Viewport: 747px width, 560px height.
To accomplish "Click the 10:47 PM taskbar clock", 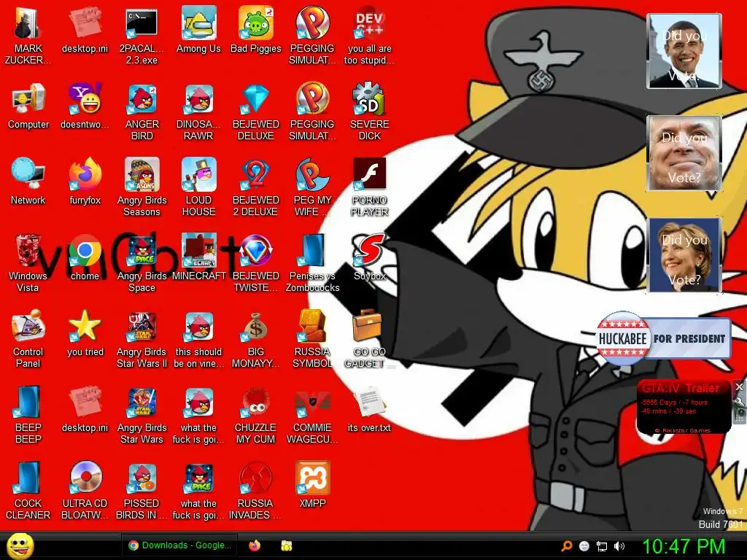I will [684, 545].
